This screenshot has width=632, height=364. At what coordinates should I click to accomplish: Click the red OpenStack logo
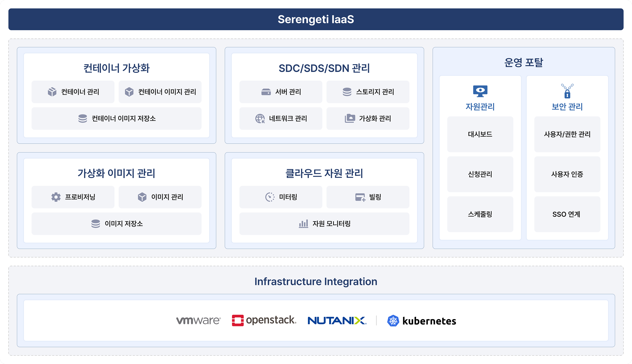coord(238,321)
